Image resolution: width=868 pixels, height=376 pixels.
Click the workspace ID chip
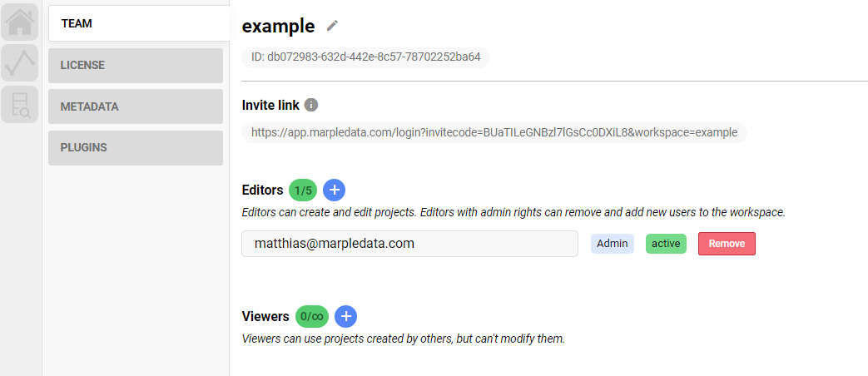pos(366,57)
